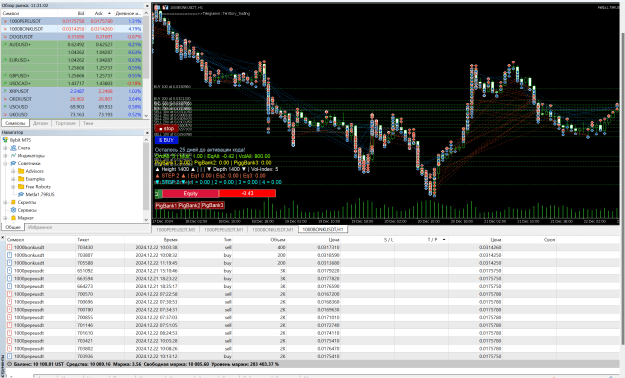Click the Счета accounts icon in Navigator

(x=13, y=148)
